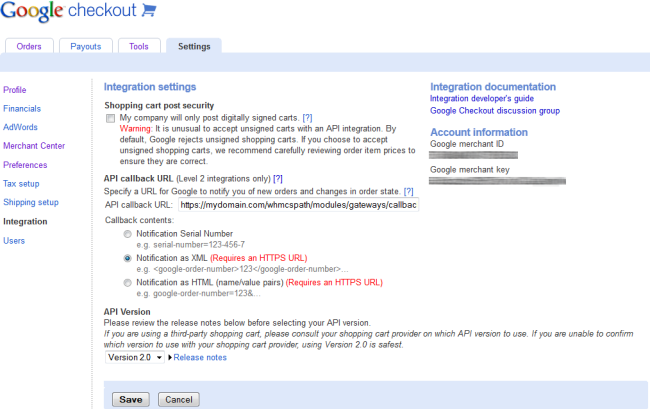Open help [?] after order state sentence
The height and width of the screenshot is (409, 650).
click(x=408, y=191)
